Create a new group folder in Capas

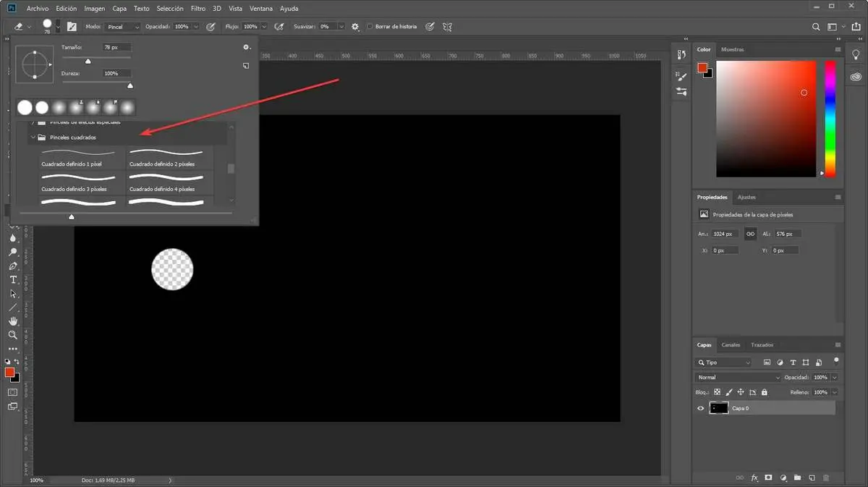coord(797,478)
